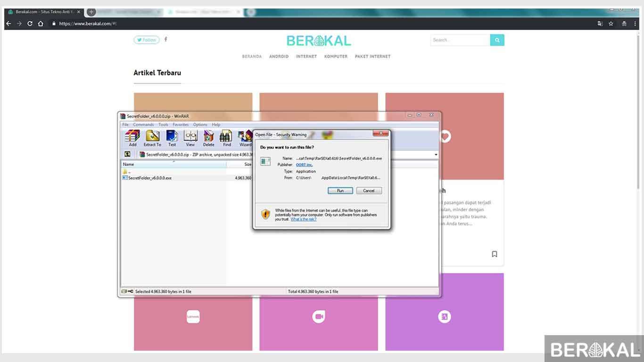Select SecretFolder_v6.0.0.0.exe in the file list
This screenshot has width=644, height=362.
(149, 178)
